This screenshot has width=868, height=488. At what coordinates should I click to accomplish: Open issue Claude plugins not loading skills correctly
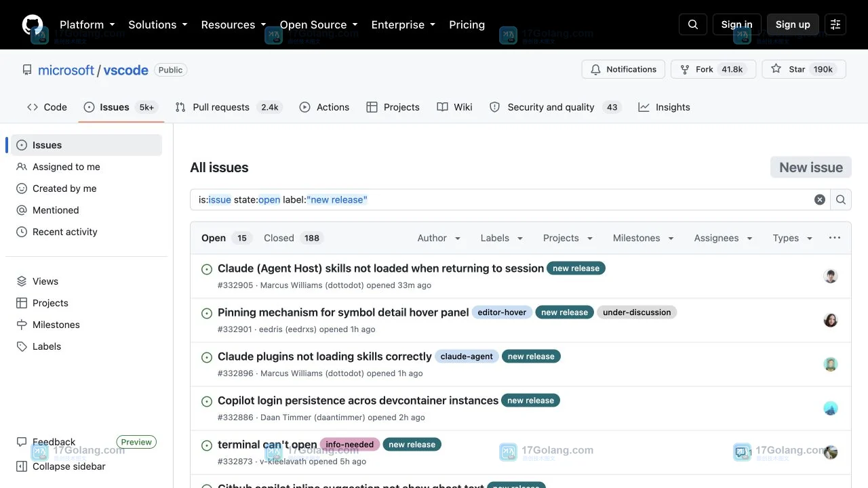(x=325, y=357)
